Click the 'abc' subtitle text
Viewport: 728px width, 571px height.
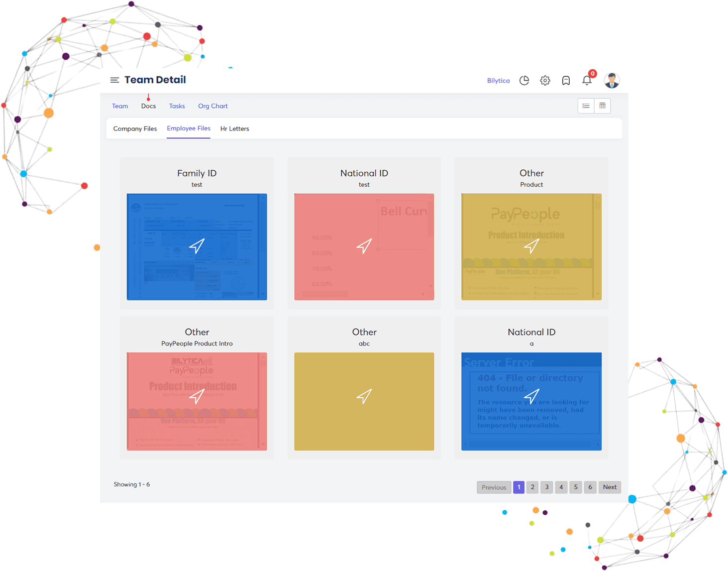click(364, 343)
